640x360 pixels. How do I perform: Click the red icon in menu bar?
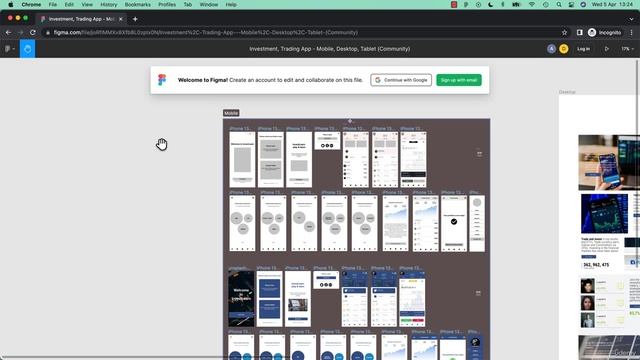(454, 4)
